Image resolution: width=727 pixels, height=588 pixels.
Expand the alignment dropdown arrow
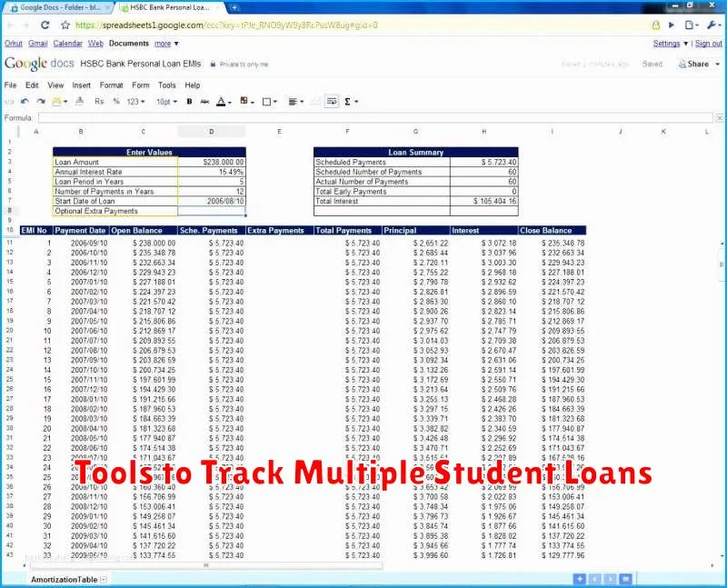[302, 102]
